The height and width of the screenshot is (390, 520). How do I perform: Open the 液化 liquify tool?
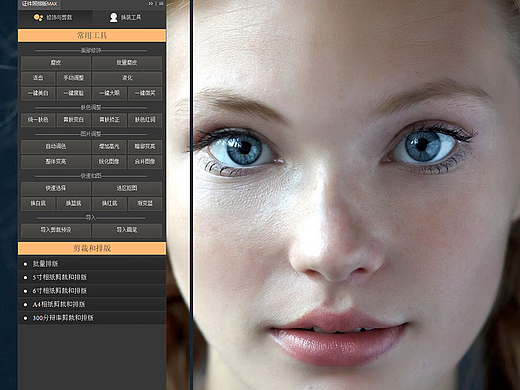(127, 78)
